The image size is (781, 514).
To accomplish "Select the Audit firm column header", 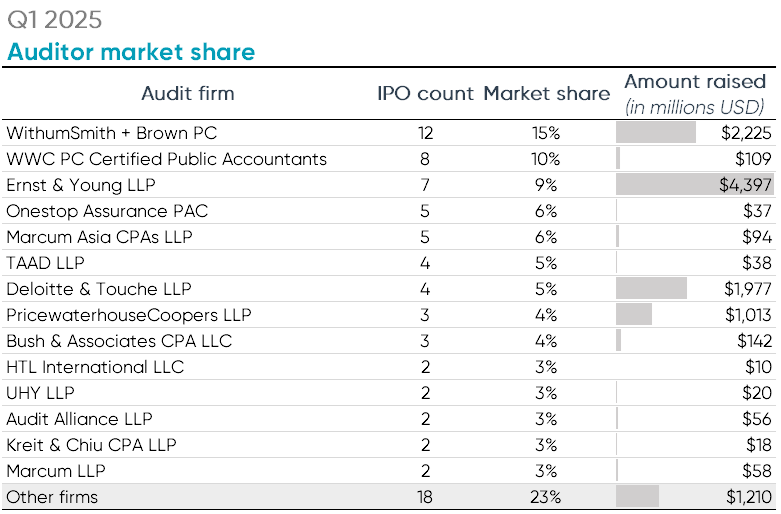I will click(188, 94).
